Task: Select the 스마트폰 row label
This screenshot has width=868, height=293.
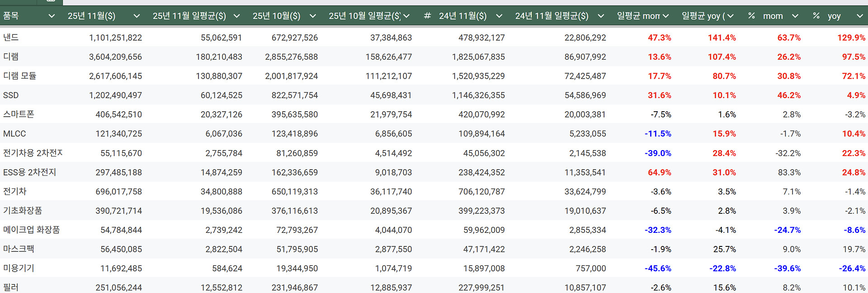Action: pos(19,114)
